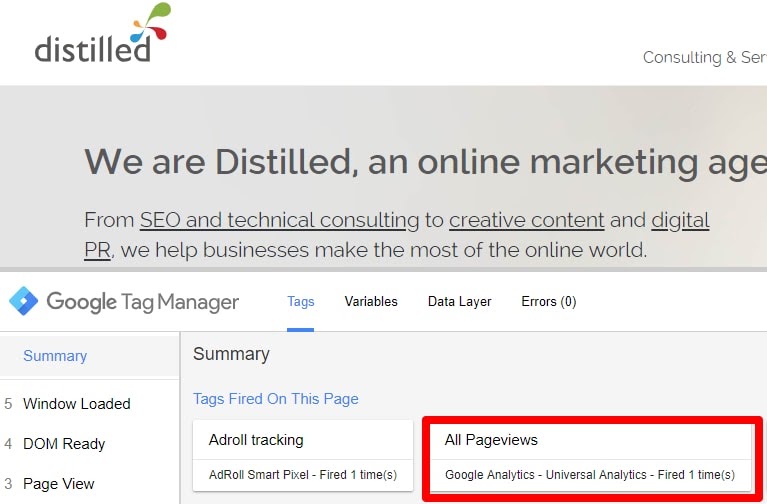Switch to the Variables tab
This screenshot has height=504, width=767.
[371, 301]
